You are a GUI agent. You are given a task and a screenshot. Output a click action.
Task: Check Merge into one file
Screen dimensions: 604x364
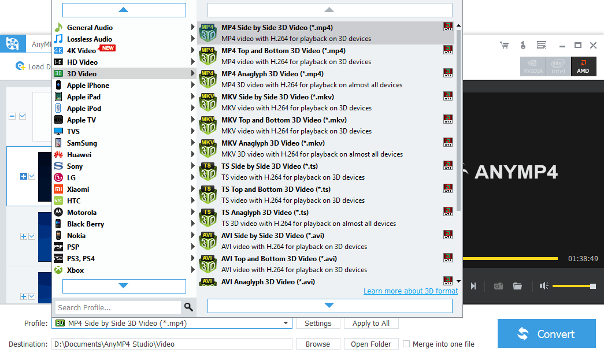[406, 344]
